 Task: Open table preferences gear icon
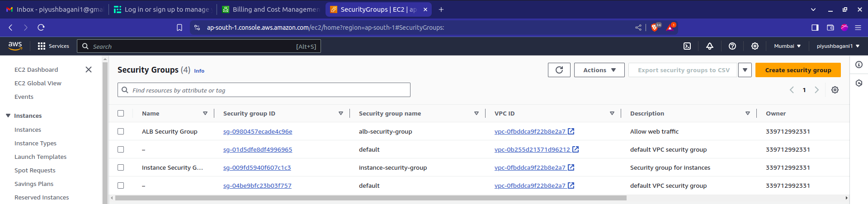tap(835, 90)
